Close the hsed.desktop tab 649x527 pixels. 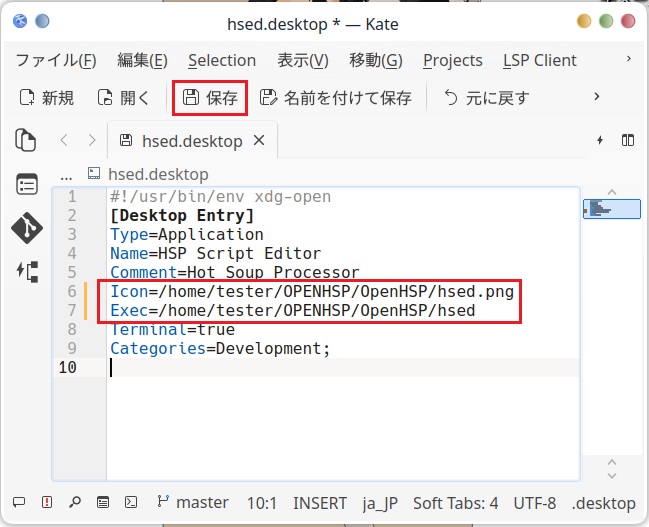(x=259, y=140)
